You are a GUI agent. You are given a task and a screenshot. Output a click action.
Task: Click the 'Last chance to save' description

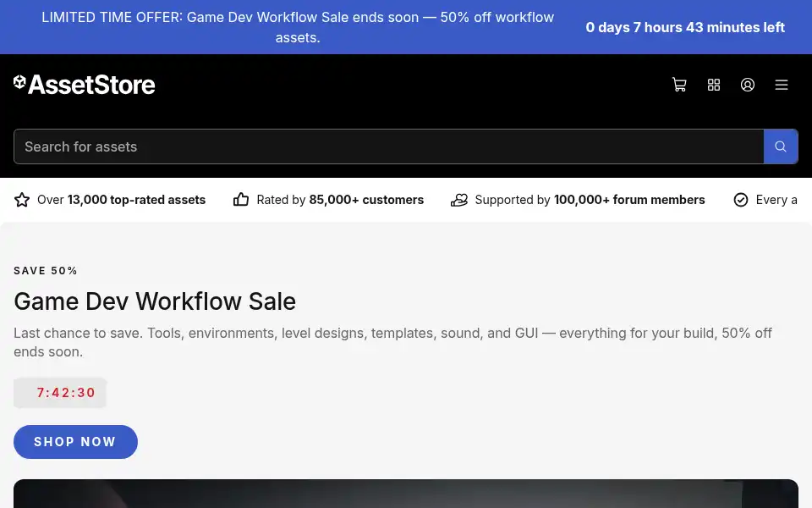392,342
